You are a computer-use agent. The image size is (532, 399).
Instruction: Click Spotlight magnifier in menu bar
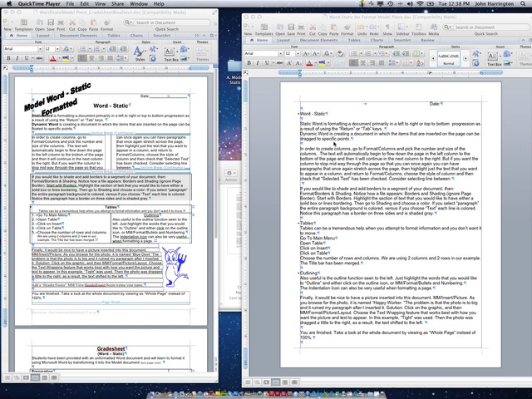[523, 3]
